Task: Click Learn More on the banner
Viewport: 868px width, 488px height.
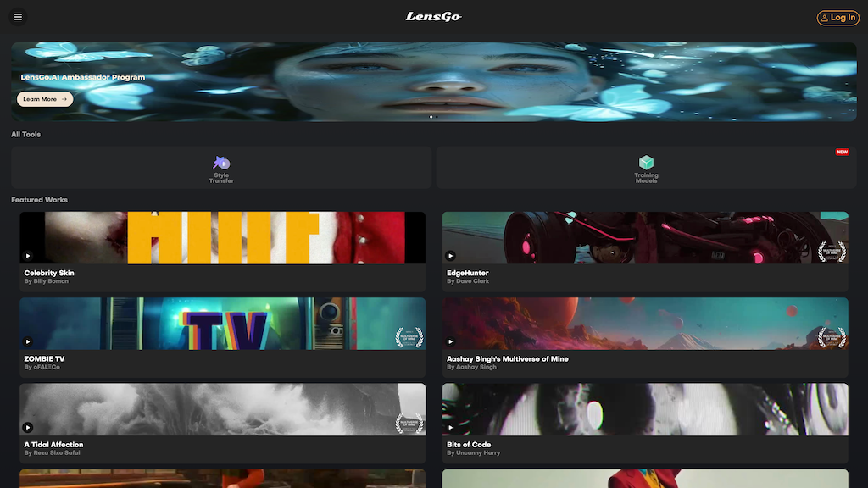Action: tap(45, 99)
